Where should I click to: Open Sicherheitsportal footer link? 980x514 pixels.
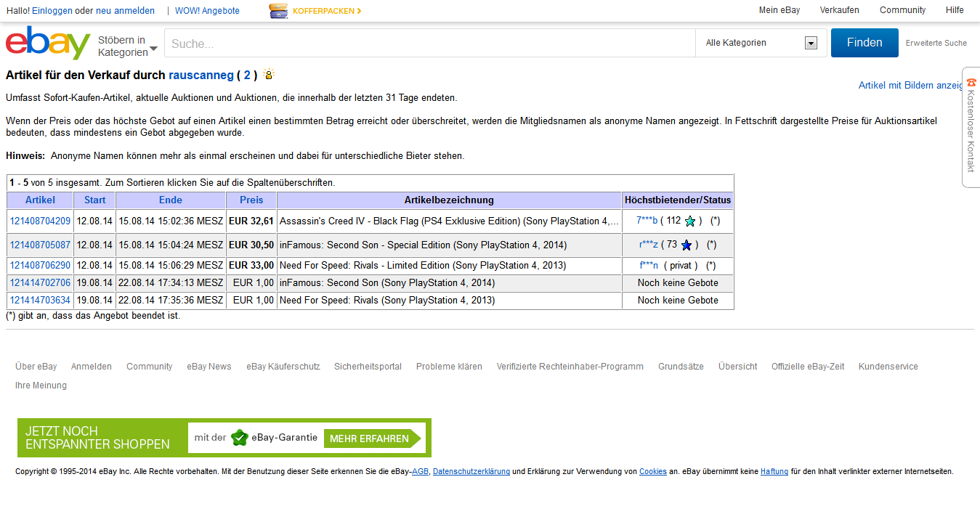[368, 367]
